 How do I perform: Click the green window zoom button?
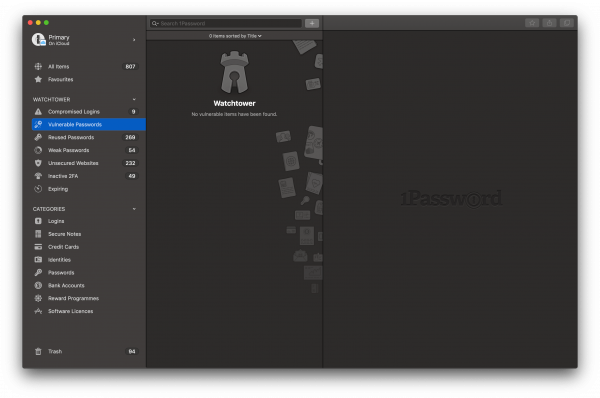point(46,23)
